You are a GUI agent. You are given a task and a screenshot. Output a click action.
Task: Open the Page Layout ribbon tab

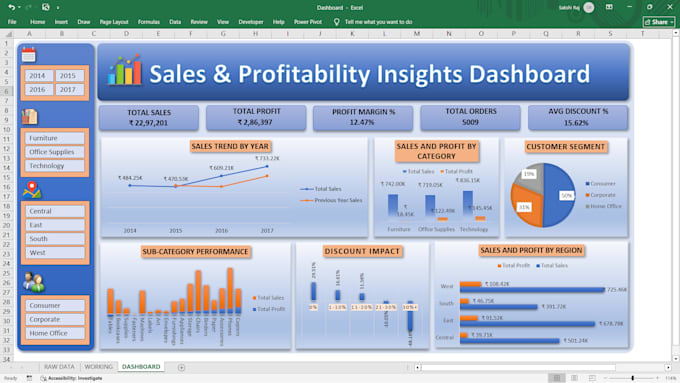[x=114, y=22]
